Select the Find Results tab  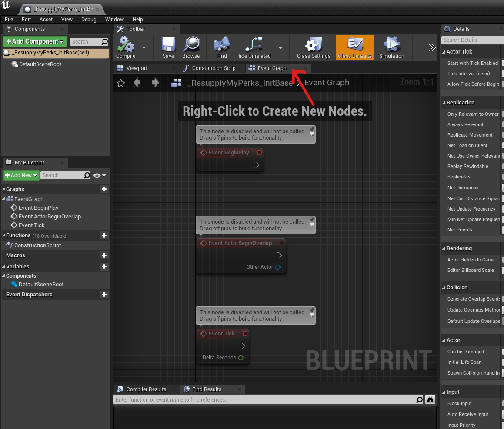pos(207,389)
